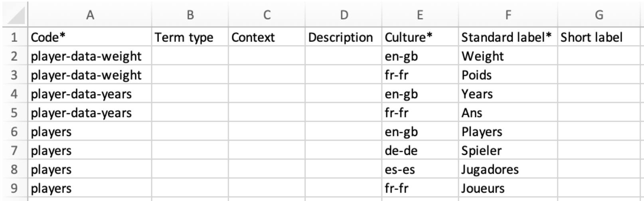Select the cell containing Spieler
The width and height of the screenshot is (644, 201).
click(508, 150)
